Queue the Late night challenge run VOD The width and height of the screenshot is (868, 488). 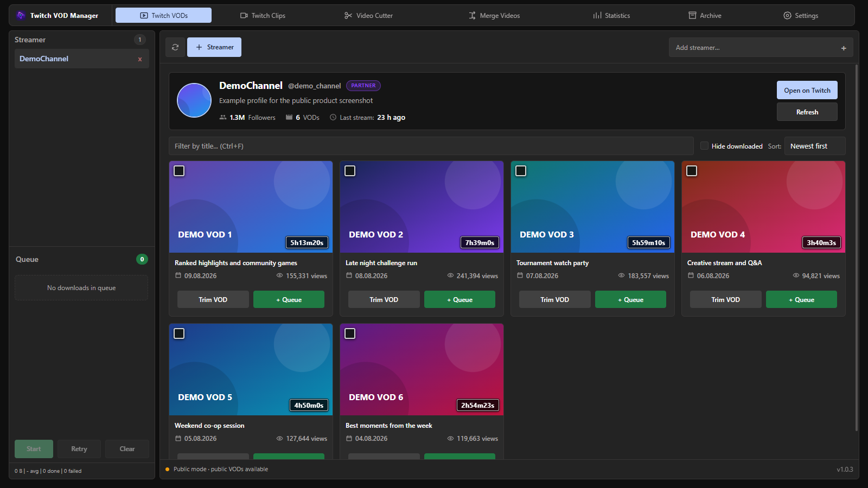[459, 299]
